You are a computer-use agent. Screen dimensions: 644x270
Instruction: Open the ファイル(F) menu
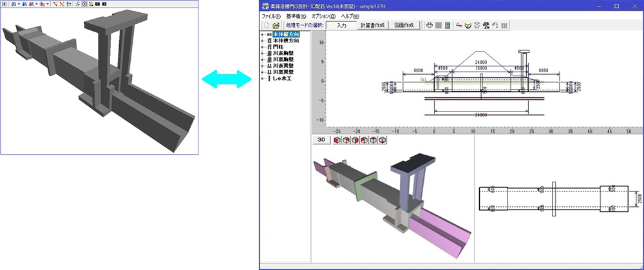(x=271, y=17)
